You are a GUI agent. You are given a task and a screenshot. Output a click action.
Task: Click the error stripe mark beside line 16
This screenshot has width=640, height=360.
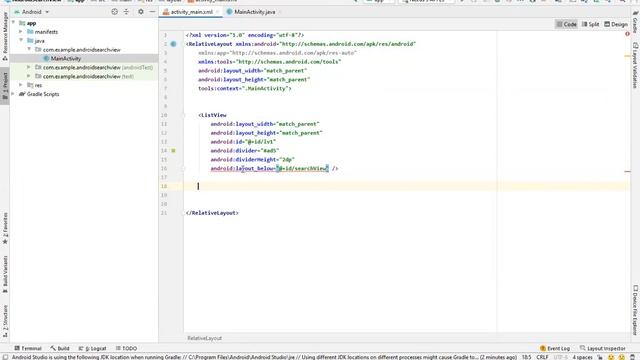click(627, 171)
